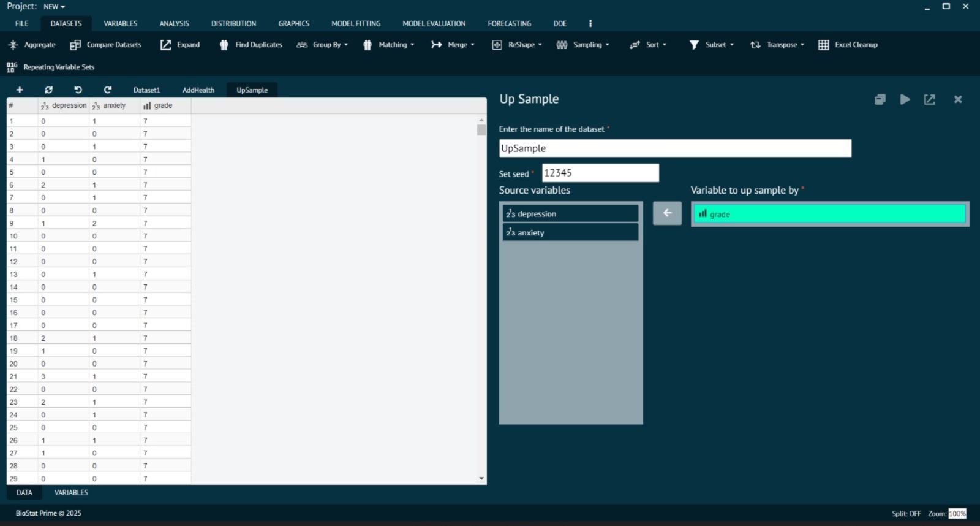Image resolution: width=980 pixels, height=526 pixels.
Task: Run the Up Sample analysis play button
Action: click(x=905, y=99)
